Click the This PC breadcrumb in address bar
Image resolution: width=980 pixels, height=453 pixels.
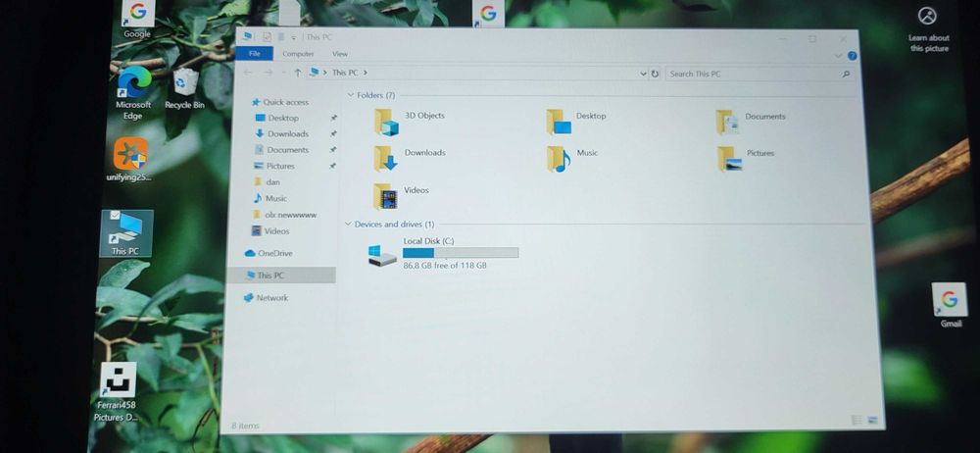345,73
